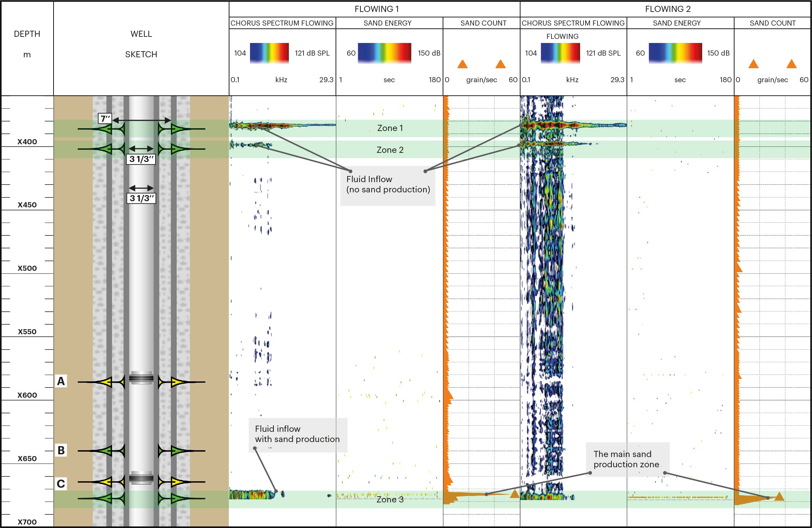The image size is (812, 528).
Task: Click the tubing packer element near marker A
Action: coord(141,378)
